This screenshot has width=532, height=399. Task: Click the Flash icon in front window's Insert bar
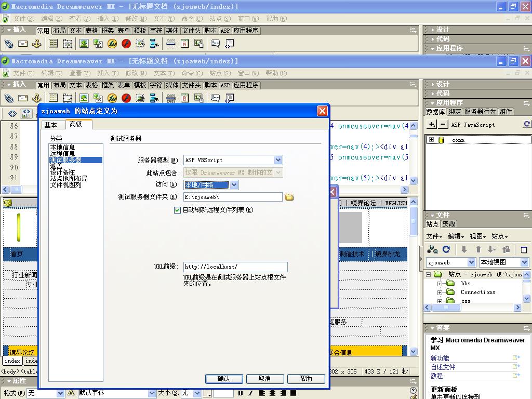(x=126, y=98)
